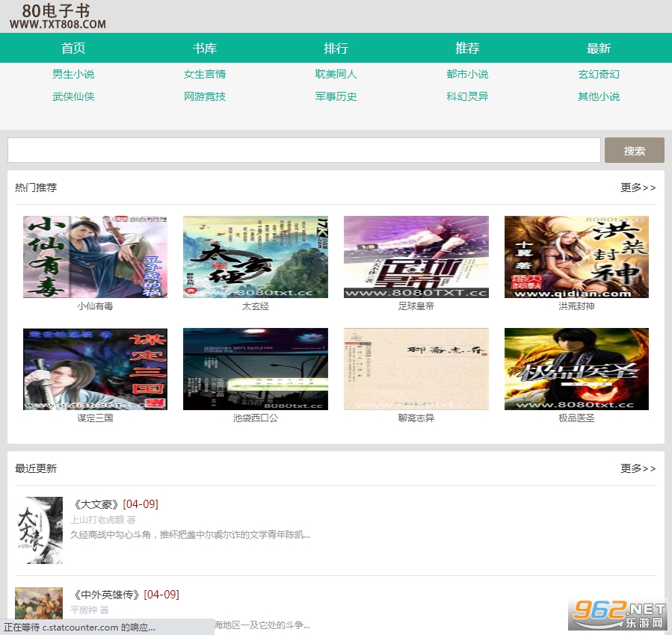
Task: Open the 科幻灵异 category link
Action: point(467,96)
